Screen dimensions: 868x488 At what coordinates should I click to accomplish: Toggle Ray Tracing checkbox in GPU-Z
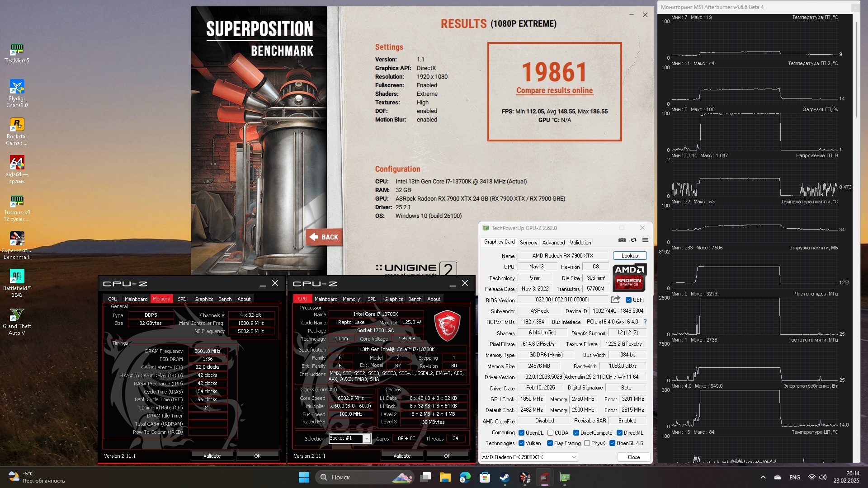[550, 443]
